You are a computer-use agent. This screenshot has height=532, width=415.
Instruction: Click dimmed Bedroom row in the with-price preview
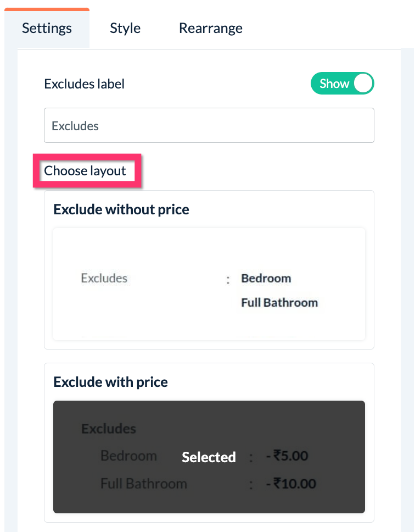tap(128, 456)
